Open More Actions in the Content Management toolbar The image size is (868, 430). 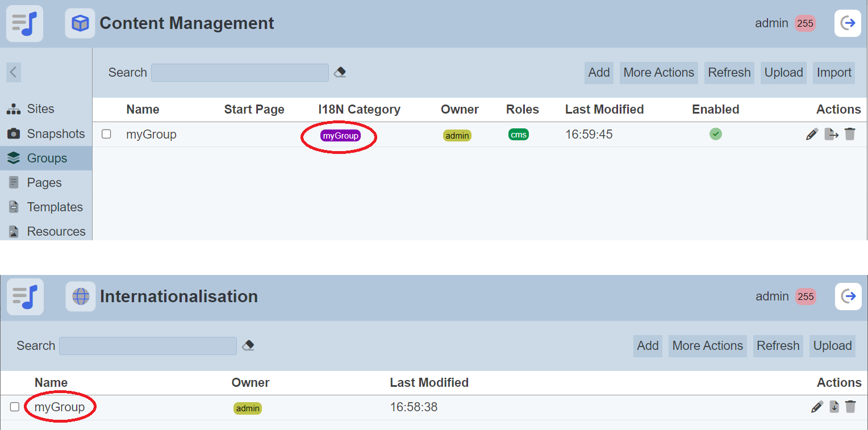[658, 73]
